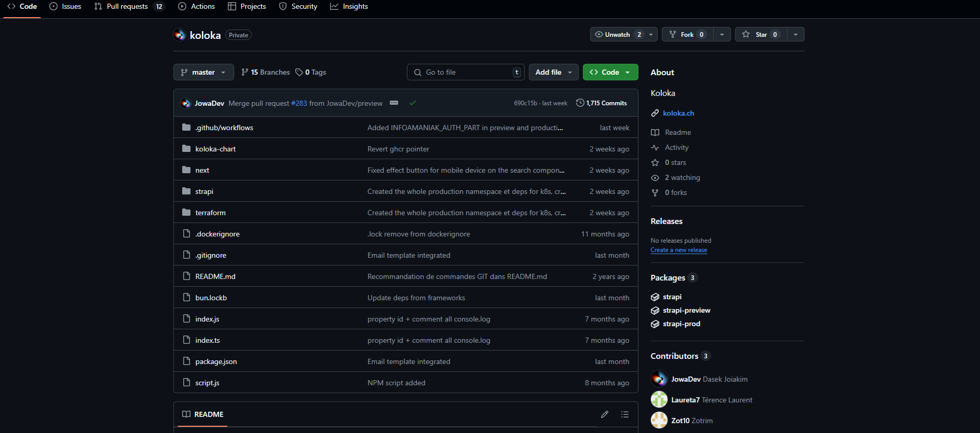Click JowaDev's avatar in contributors list

coord(659,379)
